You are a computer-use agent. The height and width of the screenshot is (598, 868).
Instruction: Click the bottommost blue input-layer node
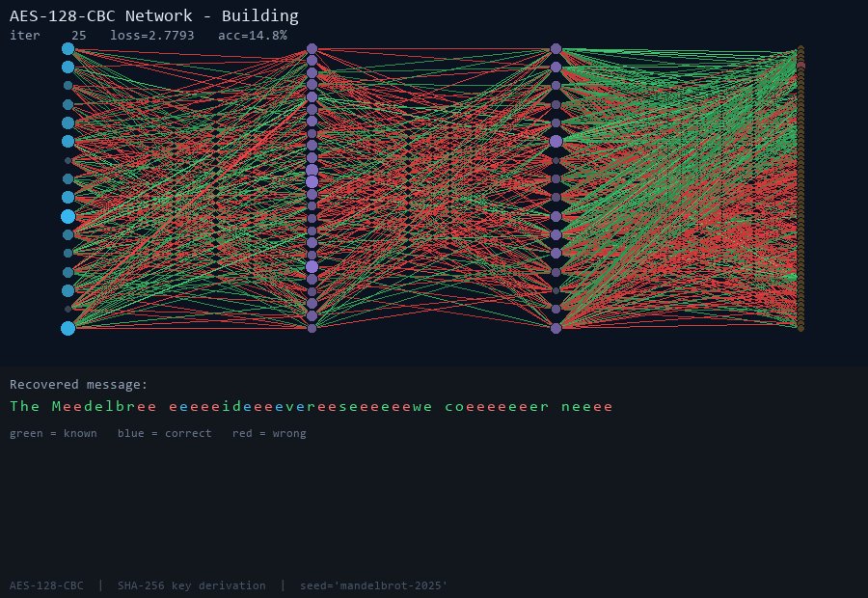(x=68, y=328)
